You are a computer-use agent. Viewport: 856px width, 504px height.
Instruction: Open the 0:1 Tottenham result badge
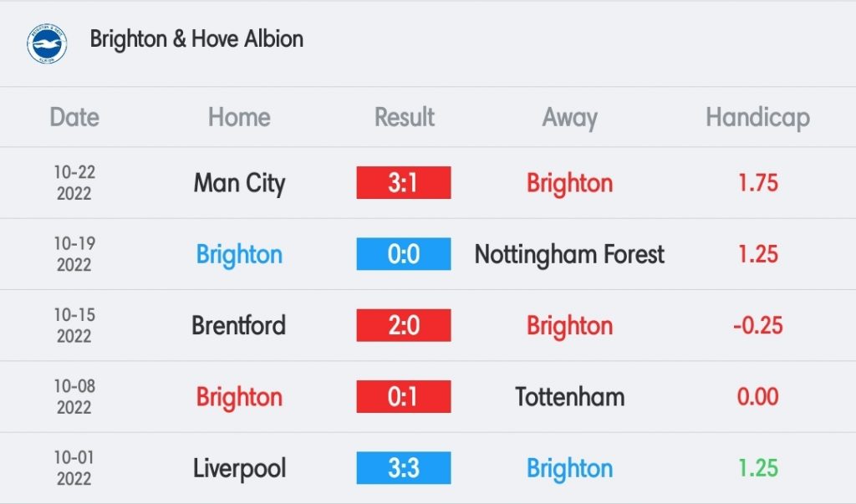pos(404,396)
